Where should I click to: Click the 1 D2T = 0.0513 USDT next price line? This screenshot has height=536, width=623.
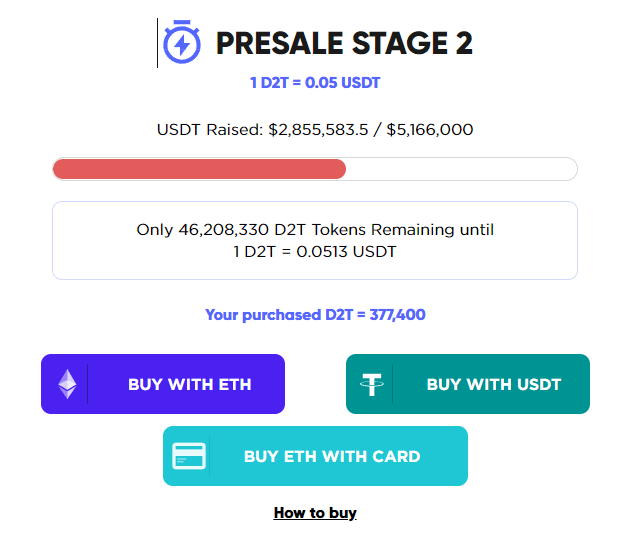tap(315, 252)
